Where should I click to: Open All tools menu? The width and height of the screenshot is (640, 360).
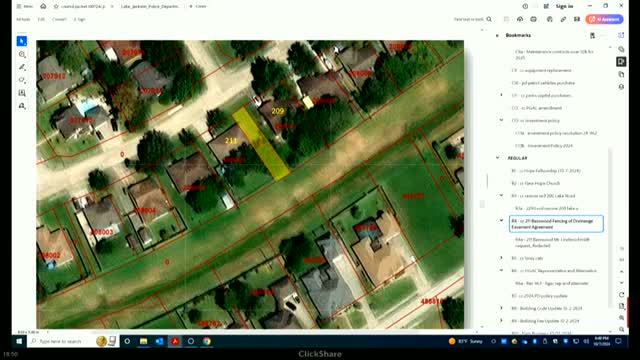pyautogui.click(x=23, y=19)
